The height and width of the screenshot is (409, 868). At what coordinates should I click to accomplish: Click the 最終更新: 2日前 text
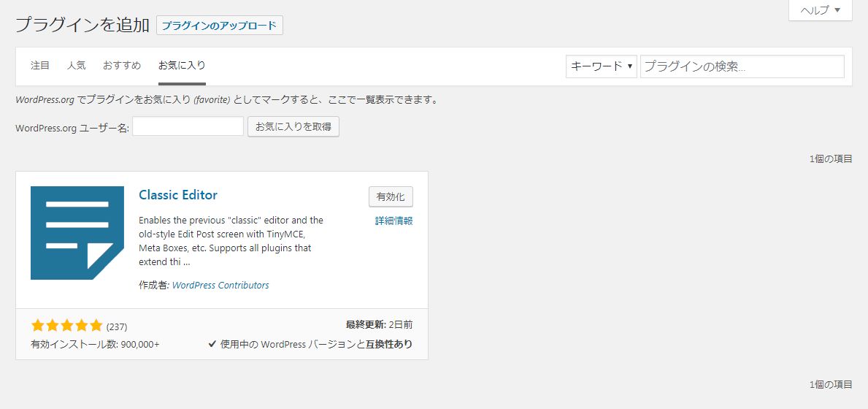pyautogui.click(x=379, y=325)
